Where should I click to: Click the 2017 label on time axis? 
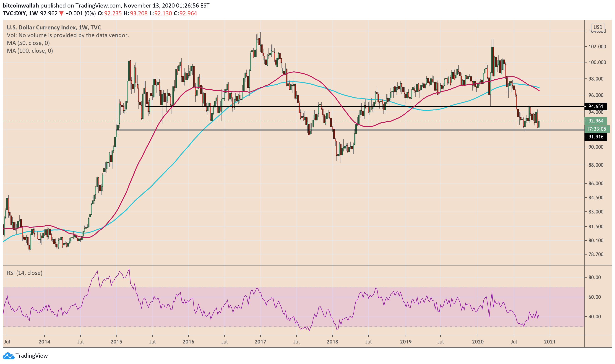(260, 342)
